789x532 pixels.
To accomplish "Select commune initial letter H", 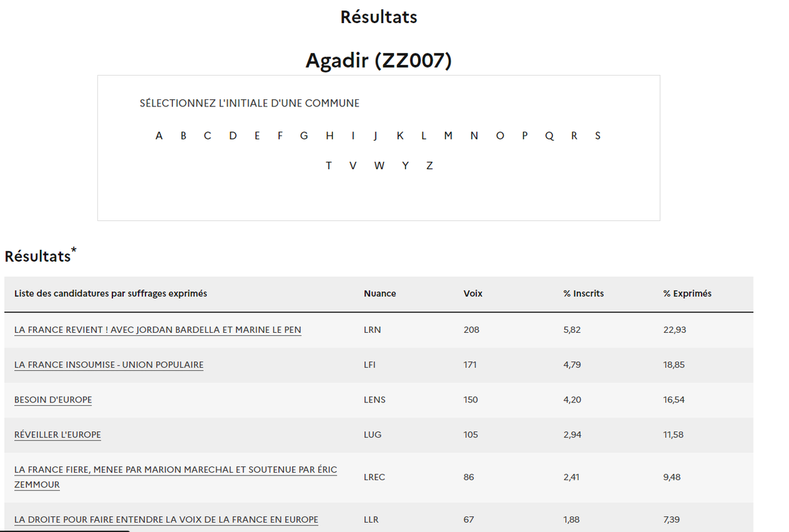I will 329,136.
